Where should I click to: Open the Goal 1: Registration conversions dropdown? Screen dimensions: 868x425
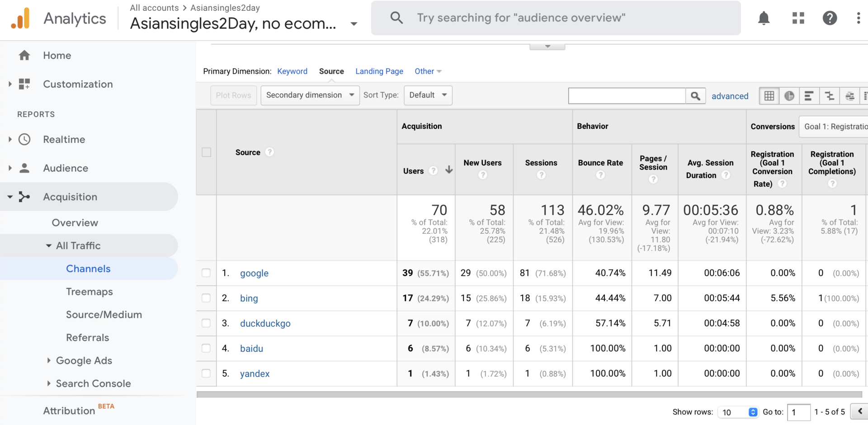click(x=834, y=127)
